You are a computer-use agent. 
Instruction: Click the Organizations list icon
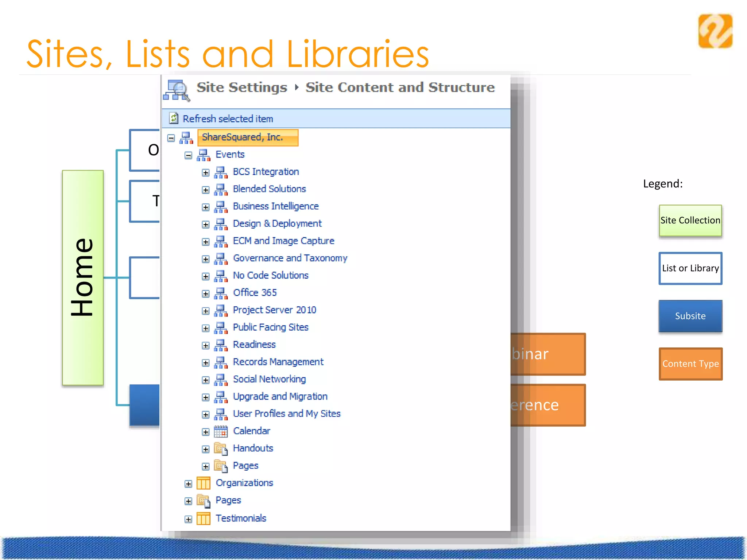click(204, 483)
